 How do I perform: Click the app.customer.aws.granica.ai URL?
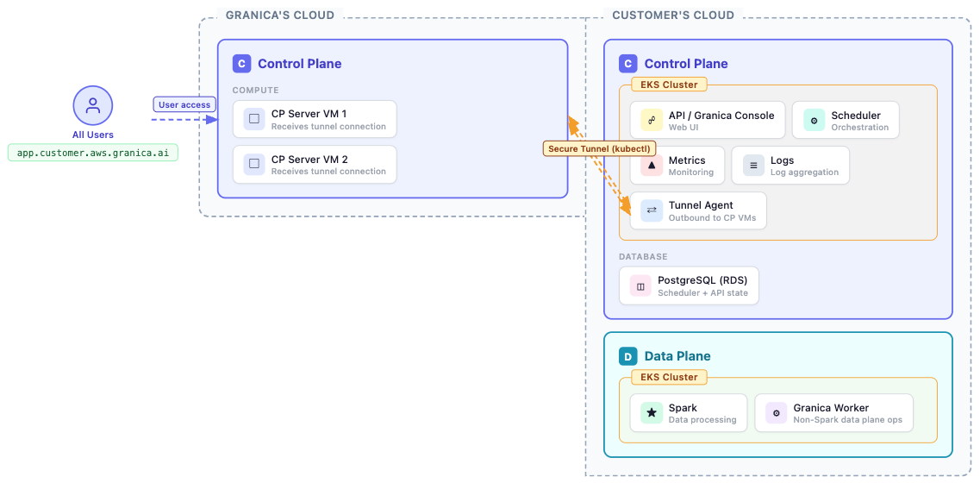(92, 153)
